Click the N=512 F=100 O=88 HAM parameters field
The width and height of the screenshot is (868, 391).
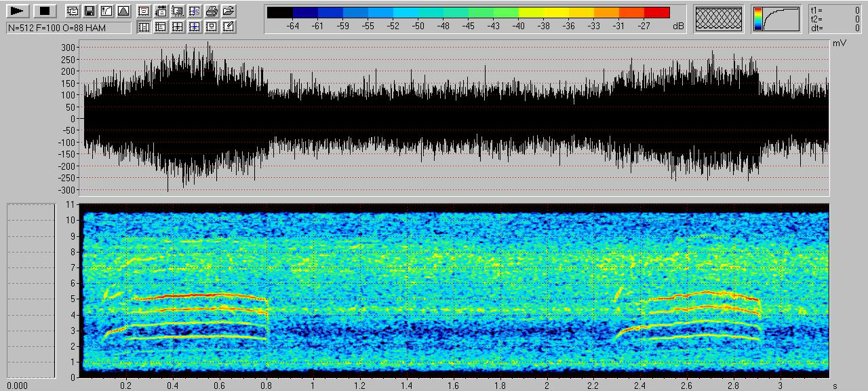(68, 28)
